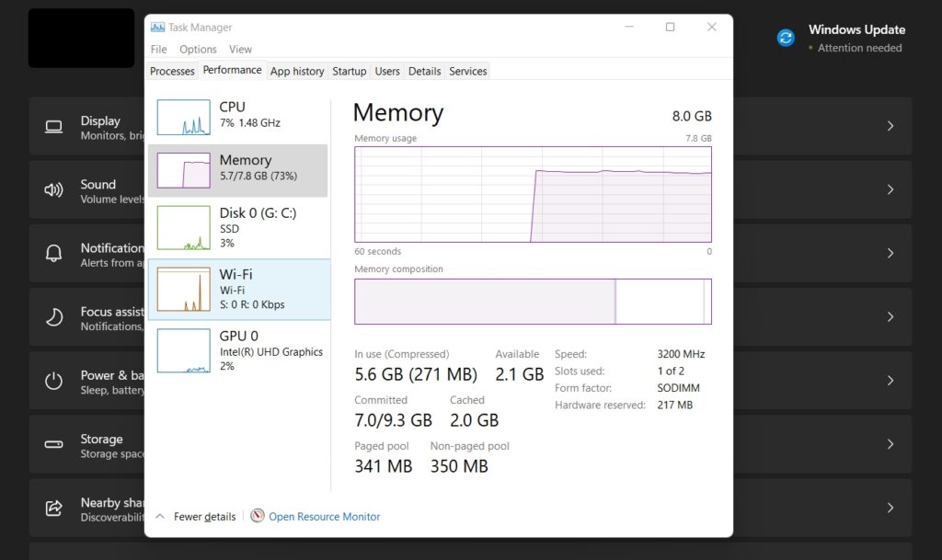Open Disk 0 (G: C:) performance details
Viewport: 942px width, 560px height.
coord(239,227)
